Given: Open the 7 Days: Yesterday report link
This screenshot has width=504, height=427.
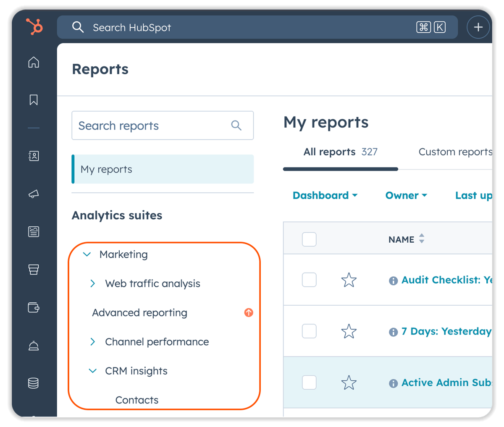Looking at the screenshot, I should pyautogui.click(x=447, y=331).
